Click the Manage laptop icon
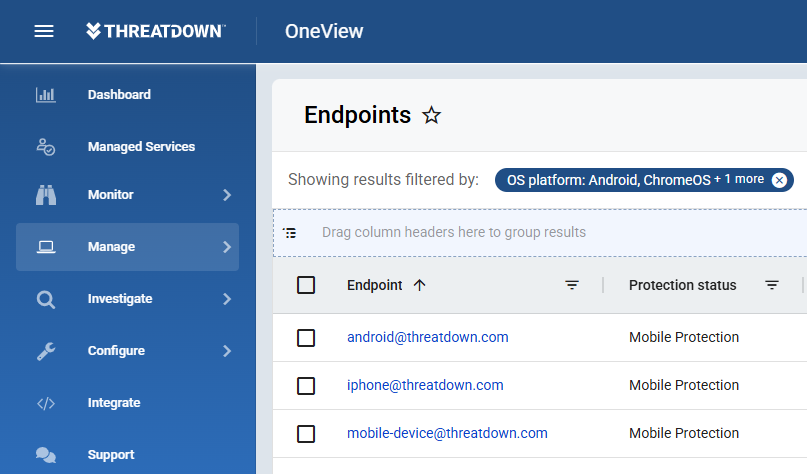Image resolution: width=807 pixels, height=474 pixels. point(46,247)
